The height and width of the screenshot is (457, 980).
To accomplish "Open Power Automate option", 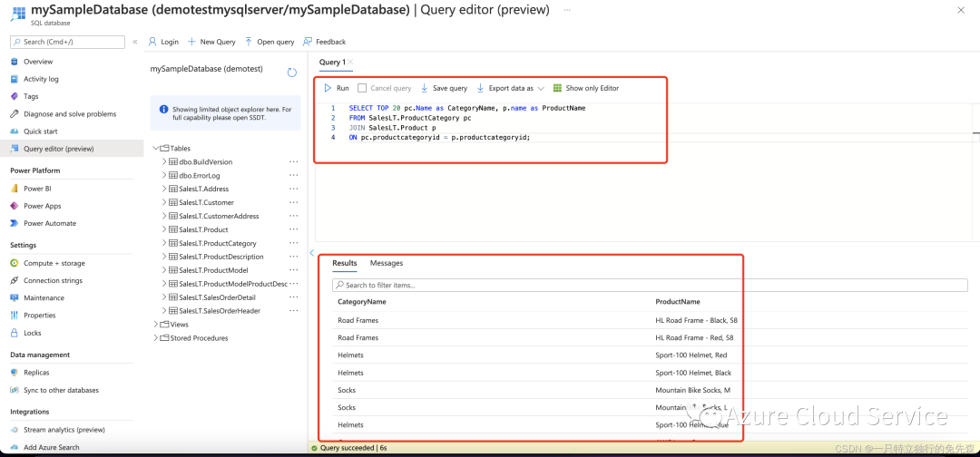I will click(x=49, y=223).
